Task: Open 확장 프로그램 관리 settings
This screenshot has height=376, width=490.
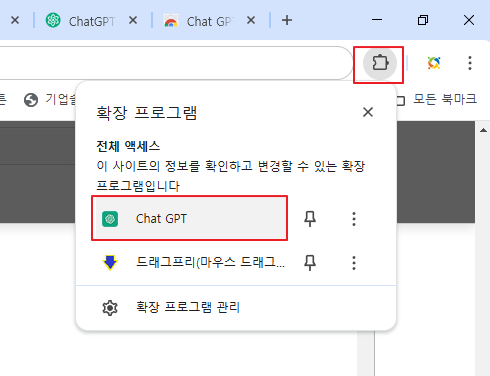Action: [x=236, y=307]
